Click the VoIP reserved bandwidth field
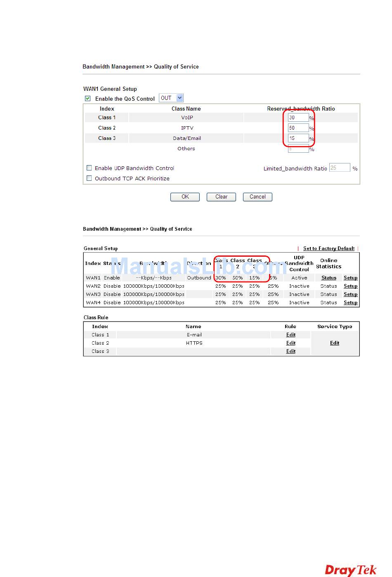Viewport: 392px width, 577px height. [x=298, y=118]
